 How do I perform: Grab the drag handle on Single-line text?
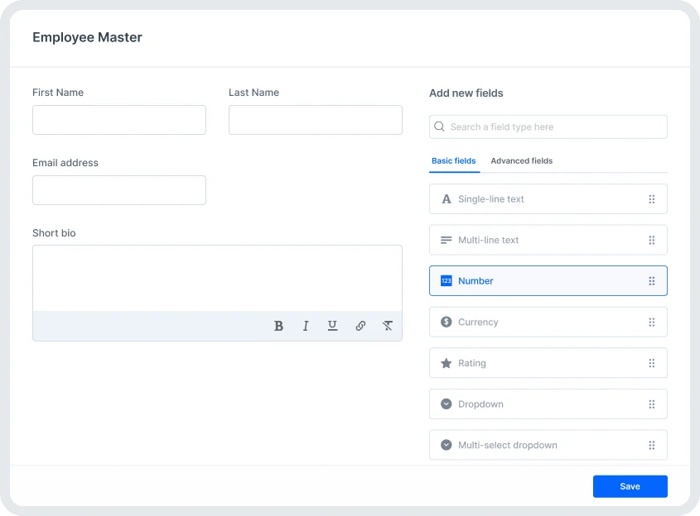coord(652,199)
